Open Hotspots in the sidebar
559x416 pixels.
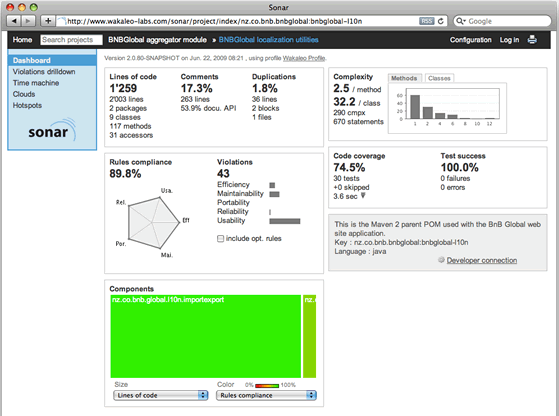pyautogui.click(x=27, y=105)
